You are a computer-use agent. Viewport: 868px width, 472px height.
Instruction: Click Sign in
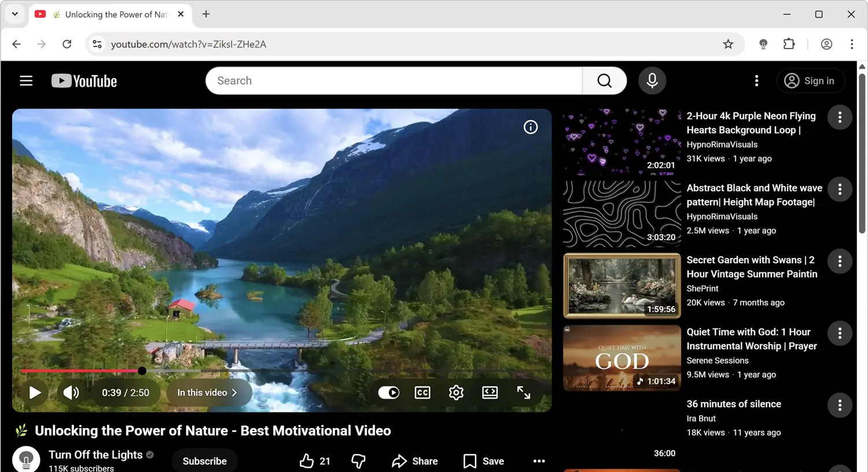pos(811,80)
